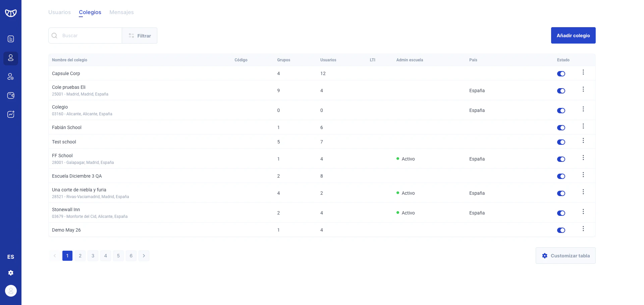Toggle Stonewall Inn status switch
The height and width of the screenshot is (305, 644).
point(561,213)
